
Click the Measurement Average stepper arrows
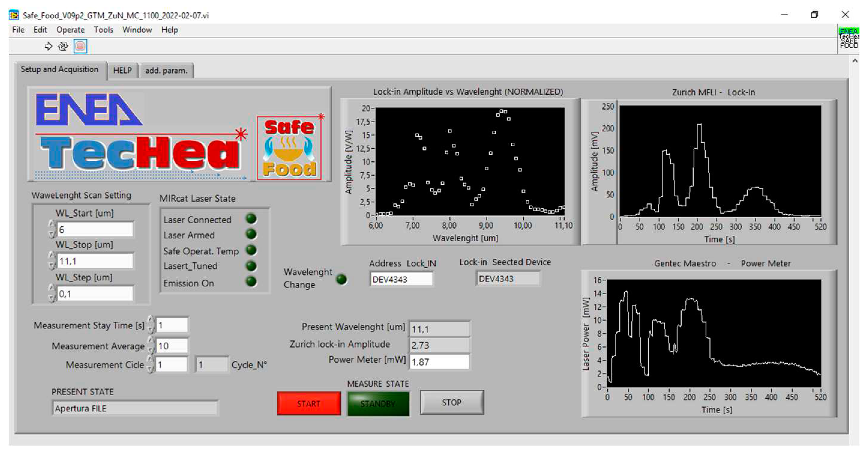pos(151,345)
